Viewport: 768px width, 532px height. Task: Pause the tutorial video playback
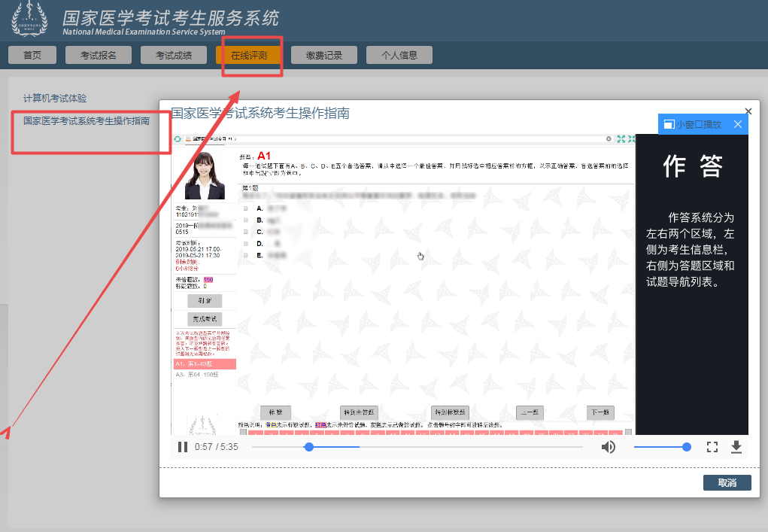pyautogui.click(x=183, y=446)
